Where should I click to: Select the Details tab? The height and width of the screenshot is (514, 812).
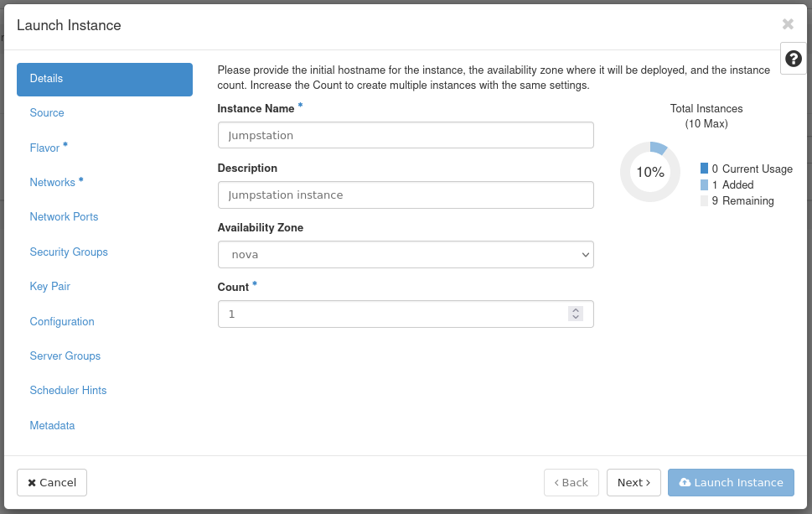[105, 79]
